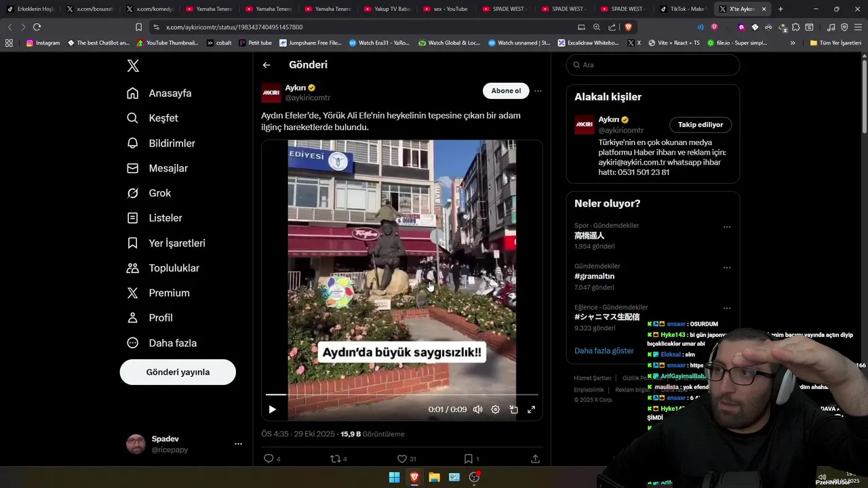868x488 pixels.
Task: Open Instagram bookmark
Action: click(43, 43)
